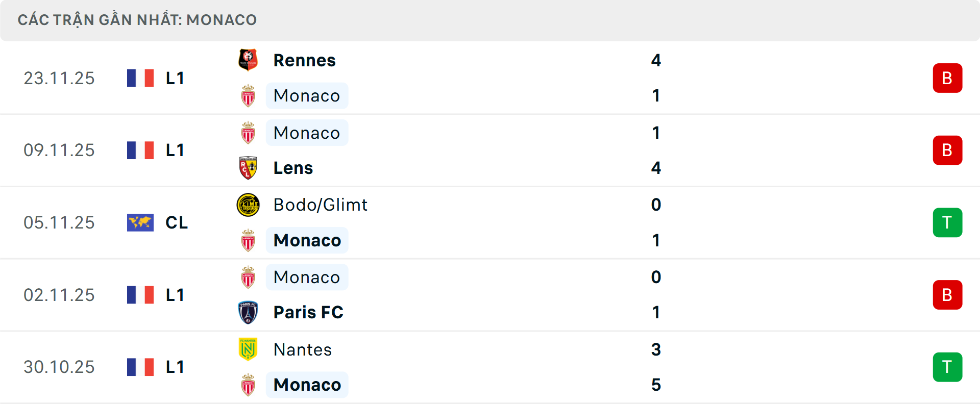
Task: Click the French flag on the 23.11.25 row
Action: click(x=140, y=78)
